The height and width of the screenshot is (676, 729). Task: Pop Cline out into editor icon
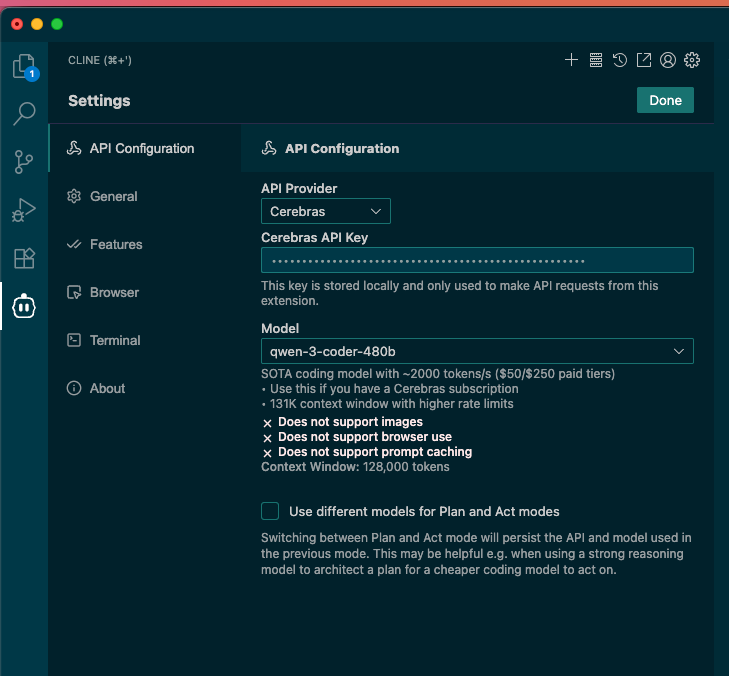(644, 60)
